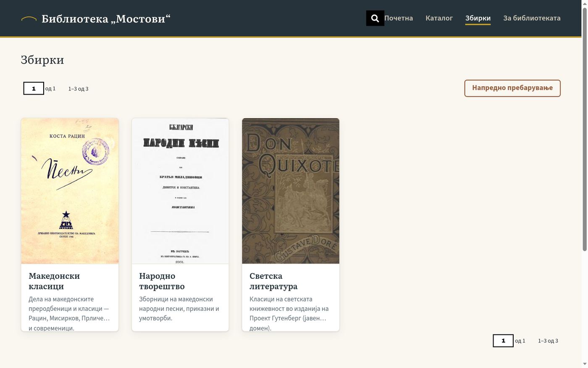This screenshot has height=368, width=588.
Task: Open the search magnifier icon
Action: click(375, 18)
